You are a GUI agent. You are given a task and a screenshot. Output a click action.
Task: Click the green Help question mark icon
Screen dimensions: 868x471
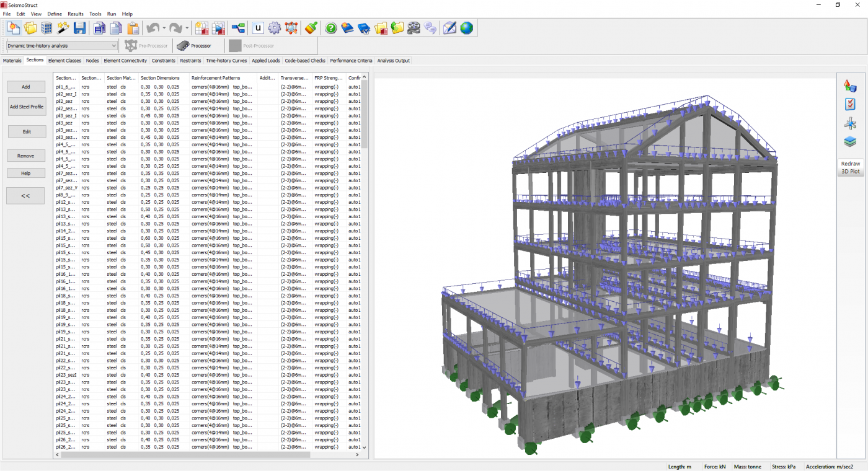tap(331, 28)
